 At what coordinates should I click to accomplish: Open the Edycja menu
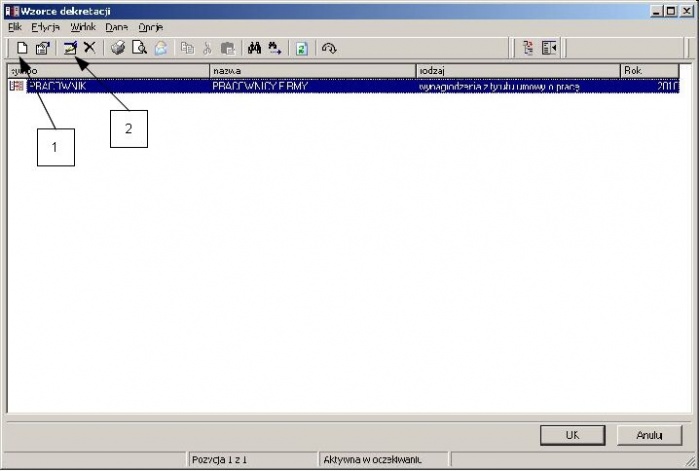[46, 27]
